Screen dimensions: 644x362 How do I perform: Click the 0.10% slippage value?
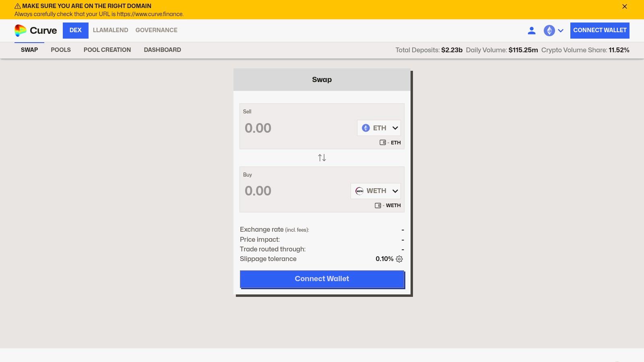tap(384, 259)
